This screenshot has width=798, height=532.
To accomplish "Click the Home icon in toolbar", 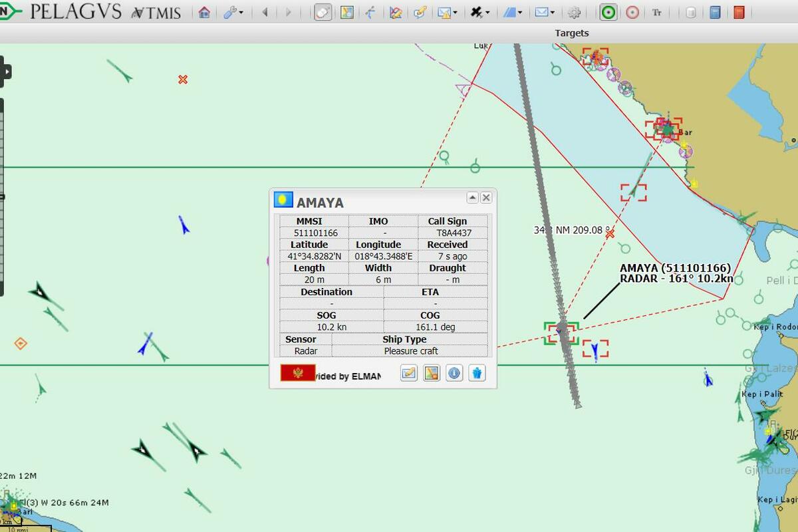I will [x=204, y=12].
